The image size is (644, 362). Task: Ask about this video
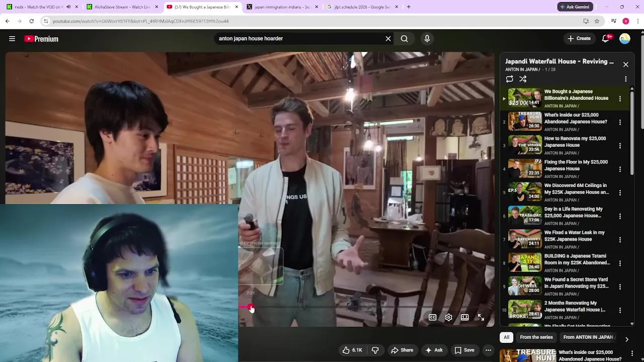pos(434,350)
